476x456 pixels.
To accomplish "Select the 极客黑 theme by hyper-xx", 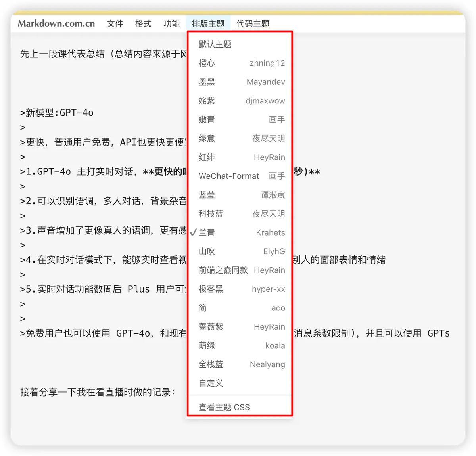I will point(240,289).
